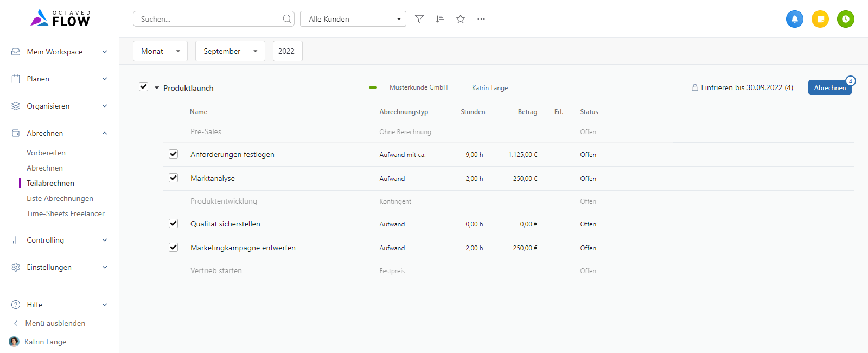
Task: Expand the Organisieren menu chevron
Action: 105,106
